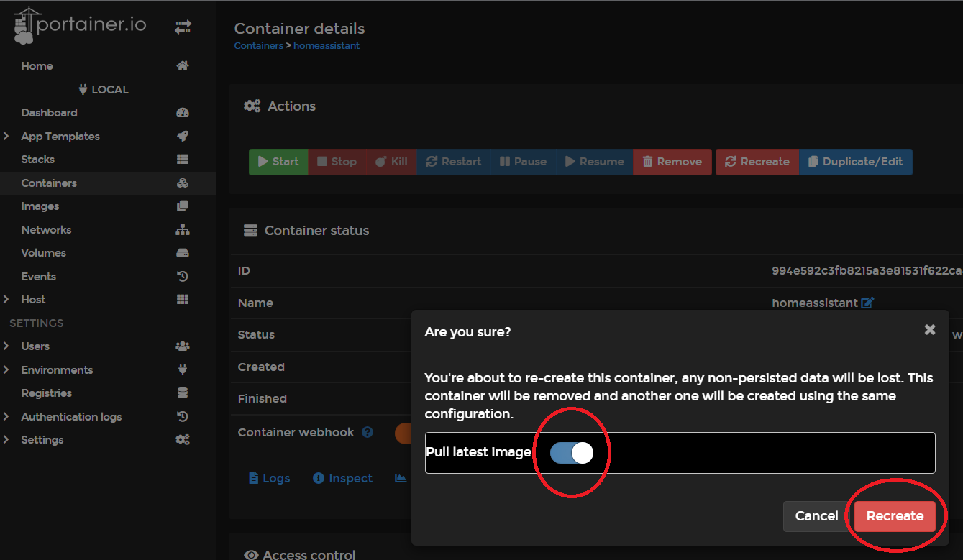Confirm with the red Recreate button
963x560 pixels.
coord(895,516)
